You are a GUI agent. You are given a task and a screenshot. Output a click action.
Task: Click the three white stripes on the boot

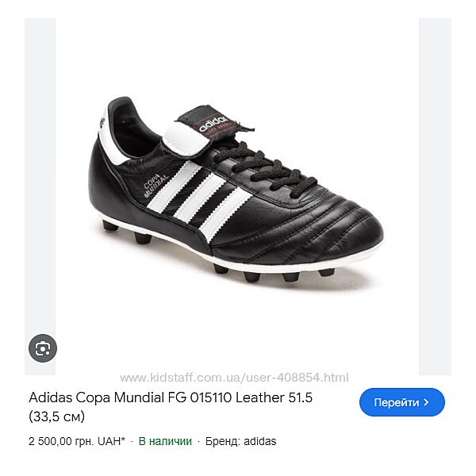pos(189,197)
